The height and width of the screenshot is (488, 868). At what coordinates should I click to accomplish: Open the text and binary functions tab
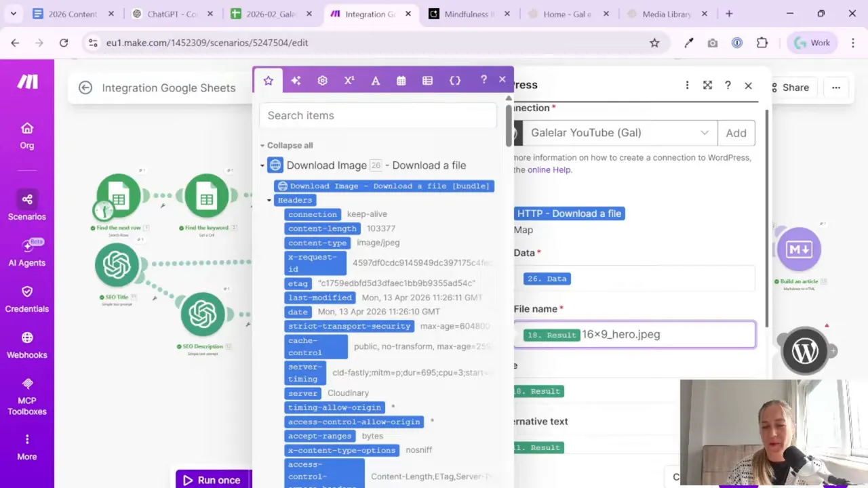(x=375, y=81)
